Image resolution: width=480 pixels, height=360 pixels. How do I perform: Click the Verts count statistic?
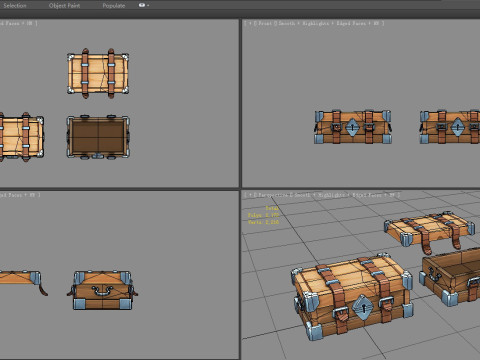(263, 222)
